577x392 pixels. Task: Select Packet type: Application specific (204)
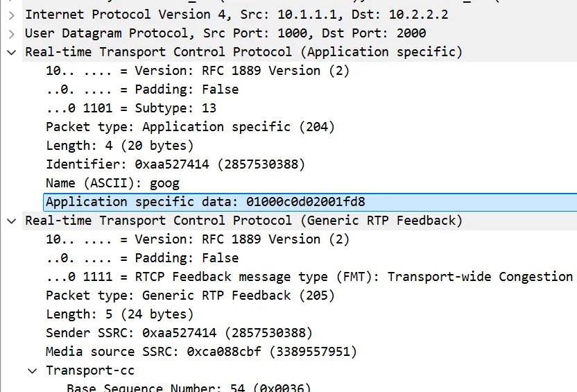[x=190, y=127]
